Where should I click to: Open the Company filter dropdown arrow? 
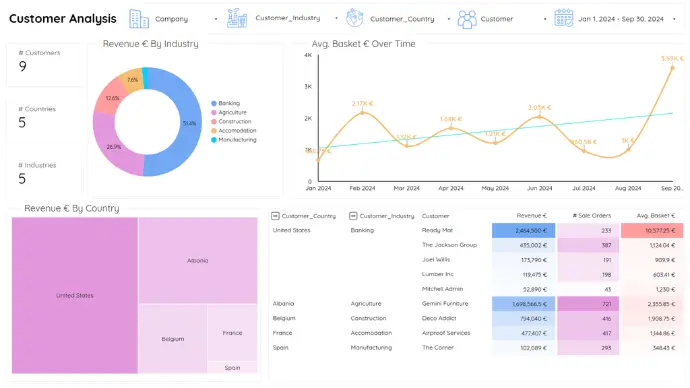click(x=216, y=19)
